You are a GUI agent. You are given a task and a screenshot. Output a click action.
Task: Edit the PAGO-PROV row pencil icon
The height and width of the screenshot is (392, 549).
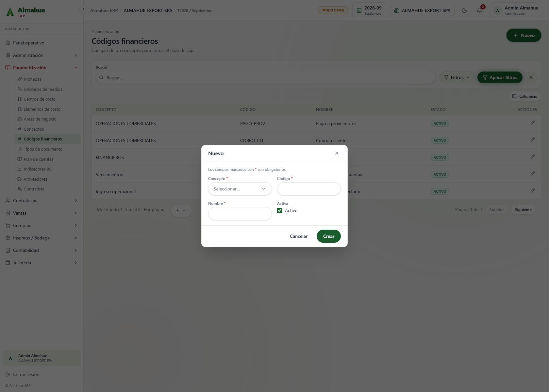[x=533, y=122]
